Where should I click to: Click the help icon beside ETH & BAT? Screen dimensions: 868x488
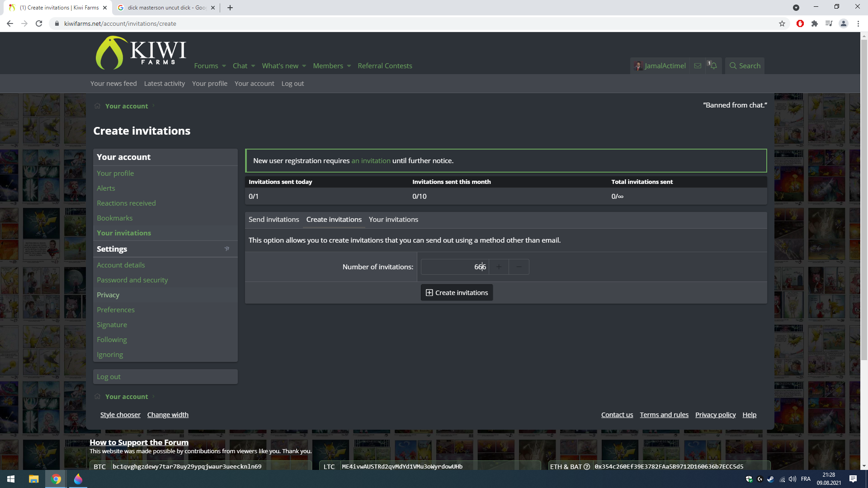click(587, 467)
